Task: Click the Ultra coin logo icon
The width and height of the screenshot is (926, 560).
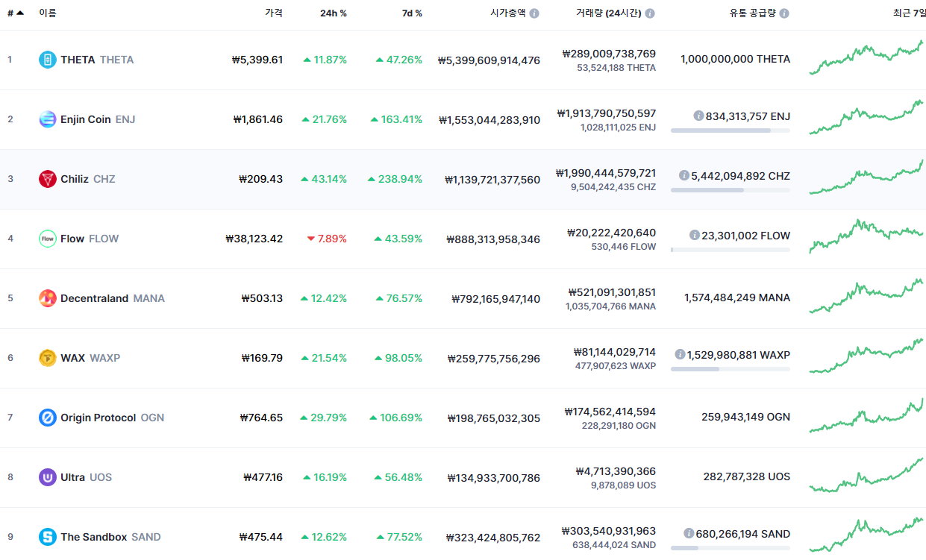Action: (x=48, y=477)
